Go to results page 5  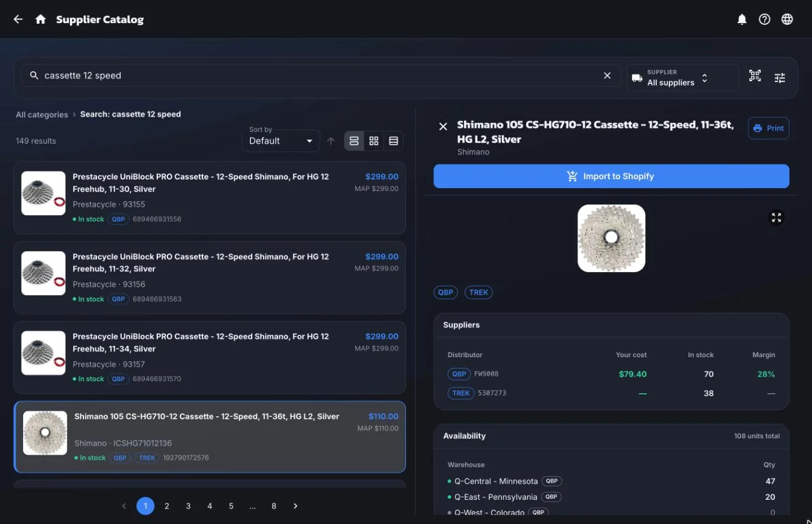(x=231, y=506)
